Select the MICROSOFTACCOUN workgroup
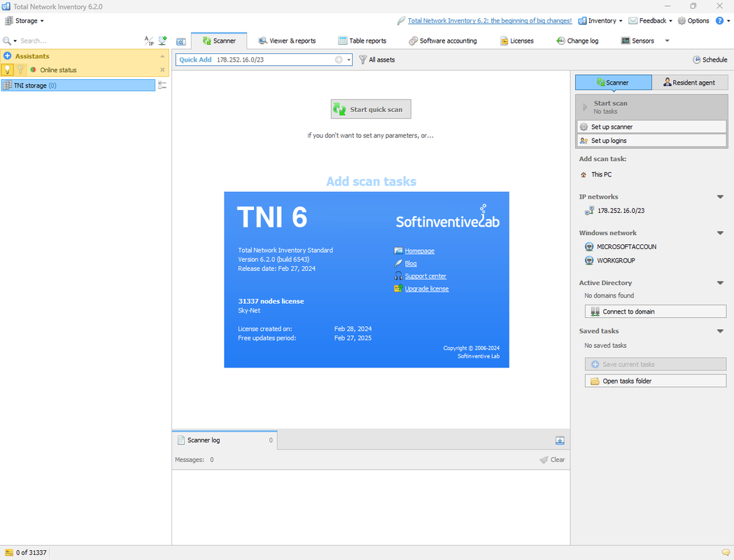Screen dimensions: 734x560 click(x=621, y=247)
